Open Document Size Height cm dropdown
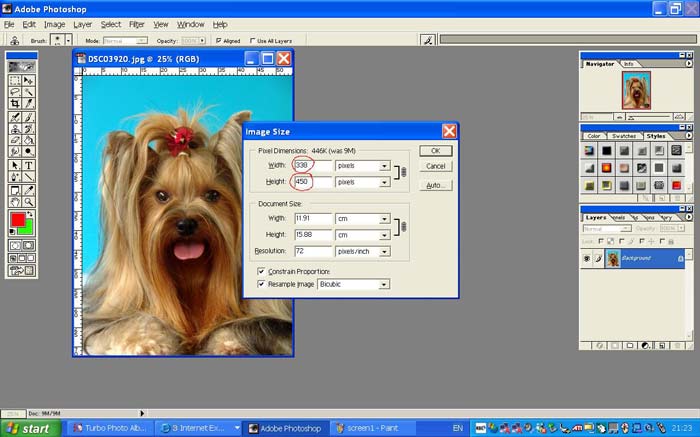The height and width of the screenshot is (437, 700). (x=384, y=235)
